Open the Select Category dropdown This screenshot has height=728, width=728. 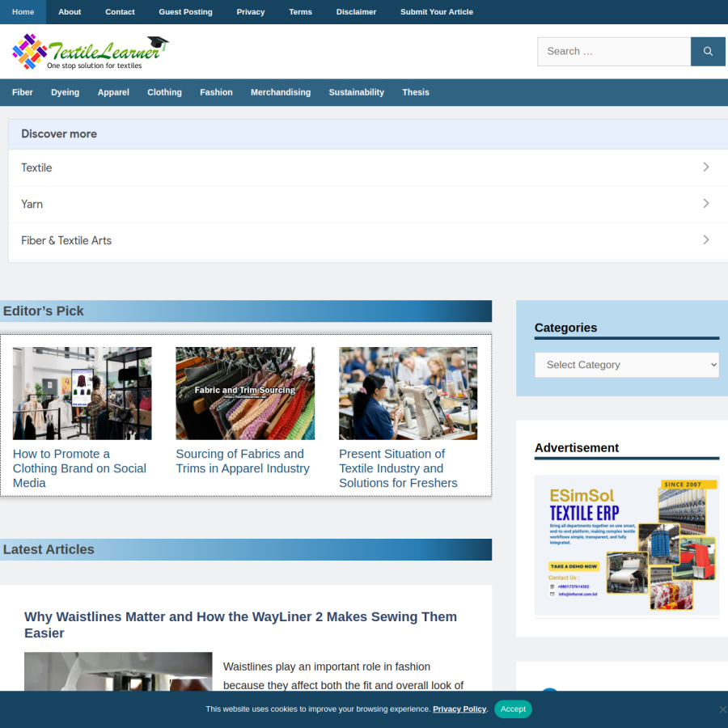click(627, 365)
